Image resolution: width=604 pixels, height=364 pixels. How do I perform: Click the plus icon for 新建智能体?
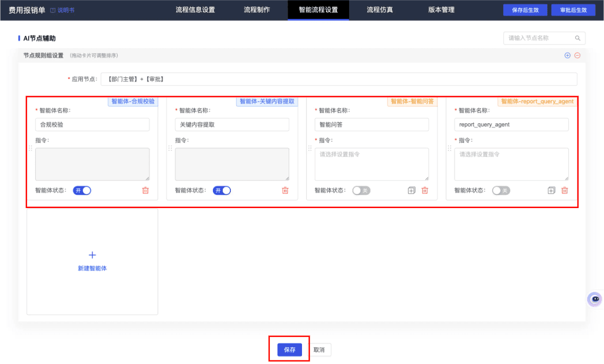click(93, 255)
